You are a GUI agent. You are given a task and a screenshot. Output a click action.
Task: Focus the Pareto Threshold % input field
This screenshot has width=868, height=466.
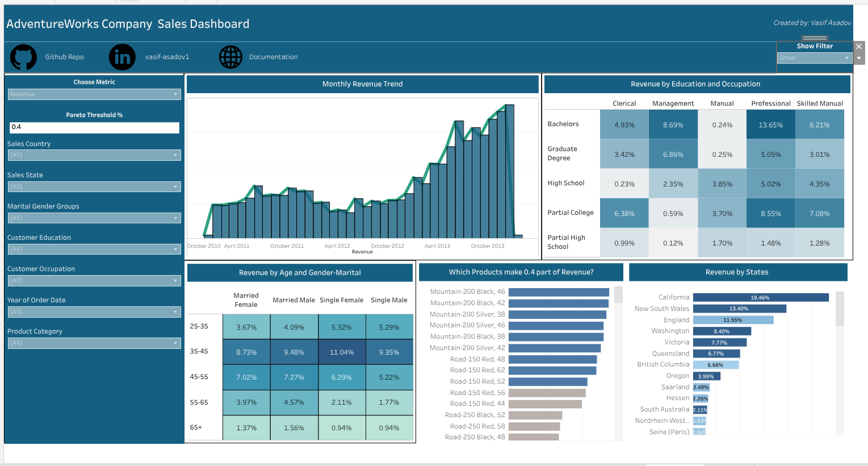coord(94,127)
